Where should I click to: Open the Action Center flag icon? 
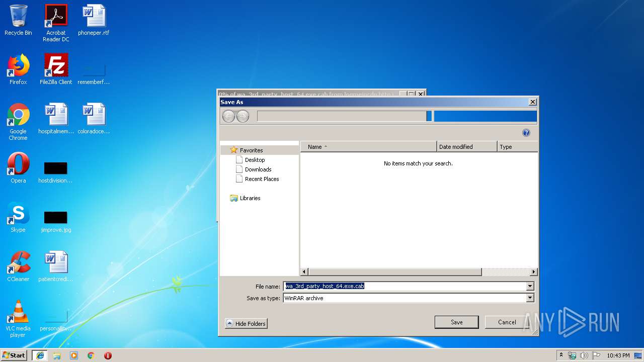[596, 355]
